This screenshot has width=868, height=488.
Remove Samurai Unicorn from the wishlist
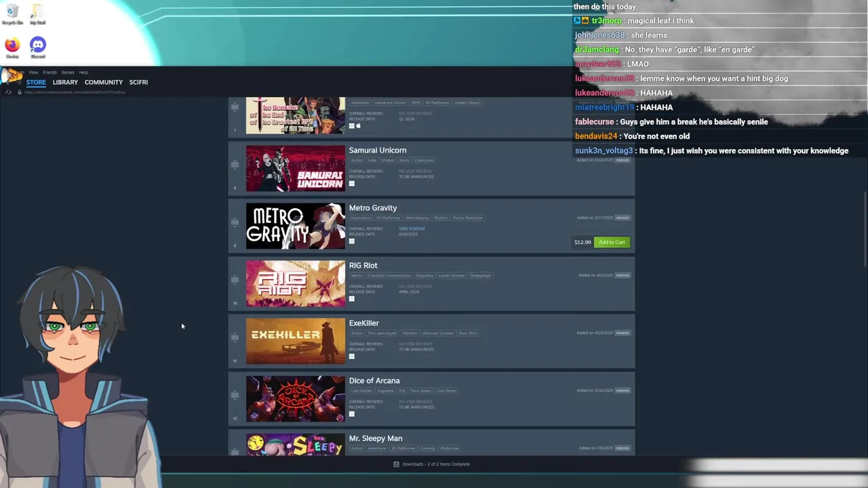pos(623,160)
